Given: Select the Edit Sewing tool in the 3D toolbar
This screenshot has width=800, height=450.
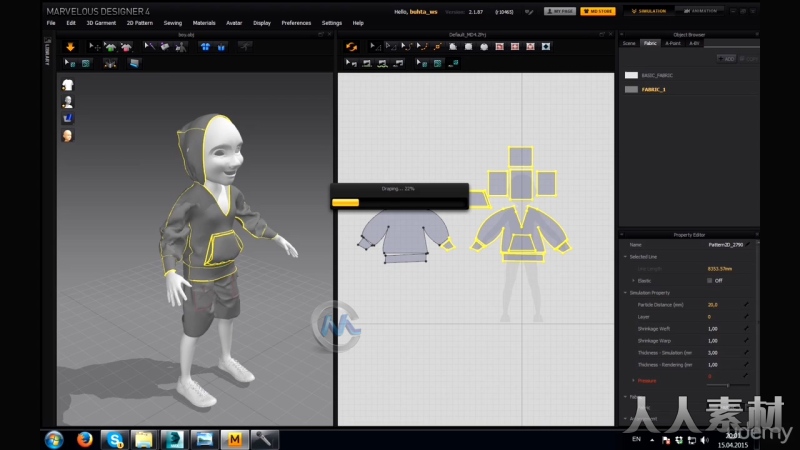Looking at the screenshot, I should click(x=149, y=47).
